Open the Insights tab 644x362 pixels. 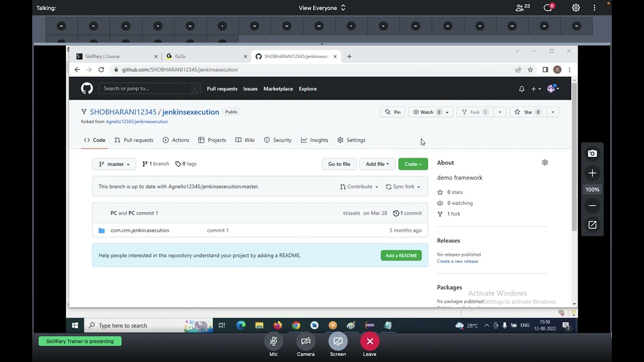pos(314,140)
